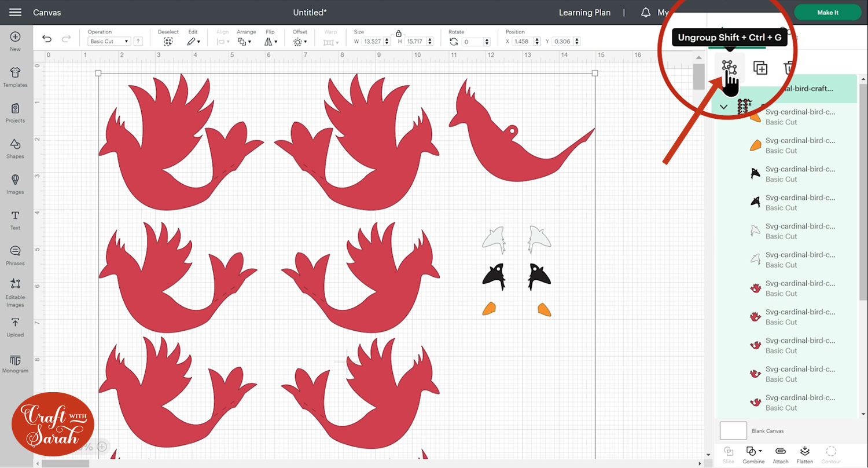Screen dimensions: 868x468
Task: Click the width W size field
Action: pyautogui.click(x=373, y=42)
